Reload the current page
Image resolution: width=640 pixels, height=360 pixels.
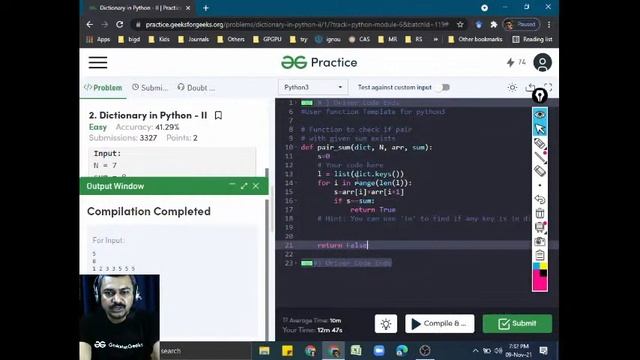click(120, 24)
